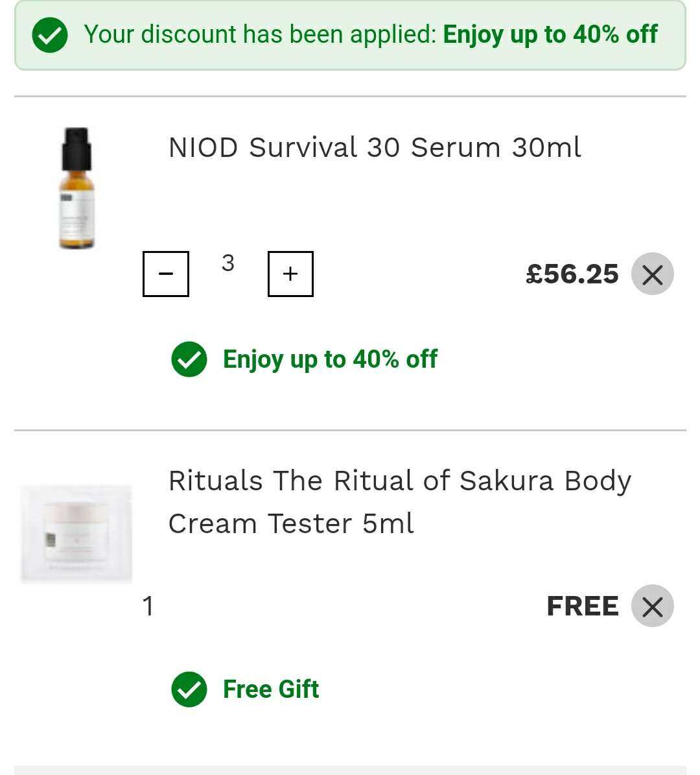Click the £56.25 serum price
The height and width of the screenshot is (775, 700).
572,274
